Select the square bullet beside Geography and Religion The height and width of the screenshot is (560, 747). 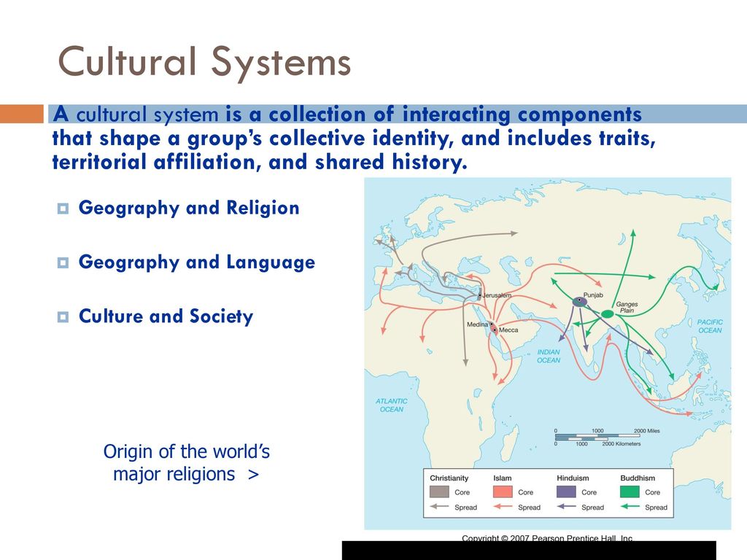[63, 209]
